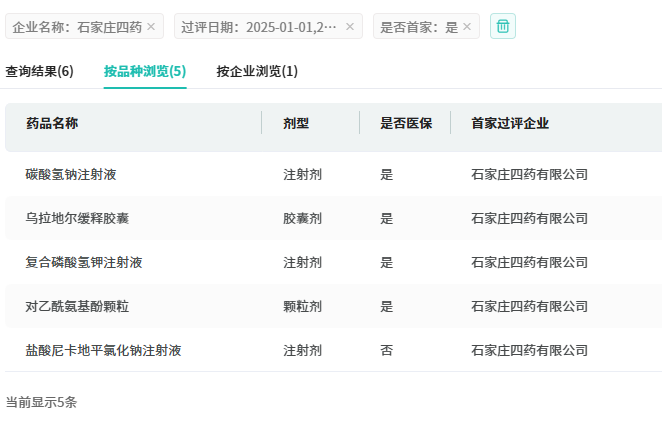The width and height of the screenshot is (662, 422).
Task: Open drug 乌拉地尔缓释胶囊
Action: pyautogui.click(x=78, y=218)
